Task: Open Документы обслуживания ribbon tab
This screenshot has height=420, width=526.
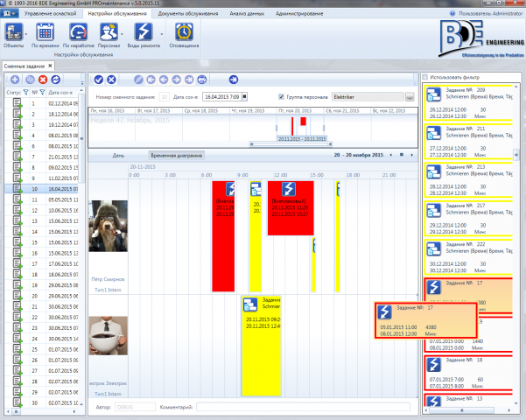Action: (x=188, y=13)
